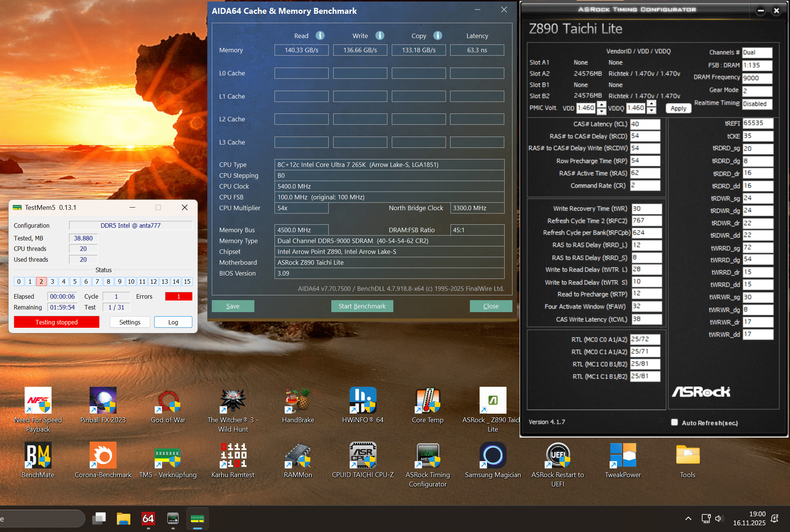Enable the Auto Refresh checkbox
Screen dimensions: 790x532
pyautogui.click(x=674, y=422)
